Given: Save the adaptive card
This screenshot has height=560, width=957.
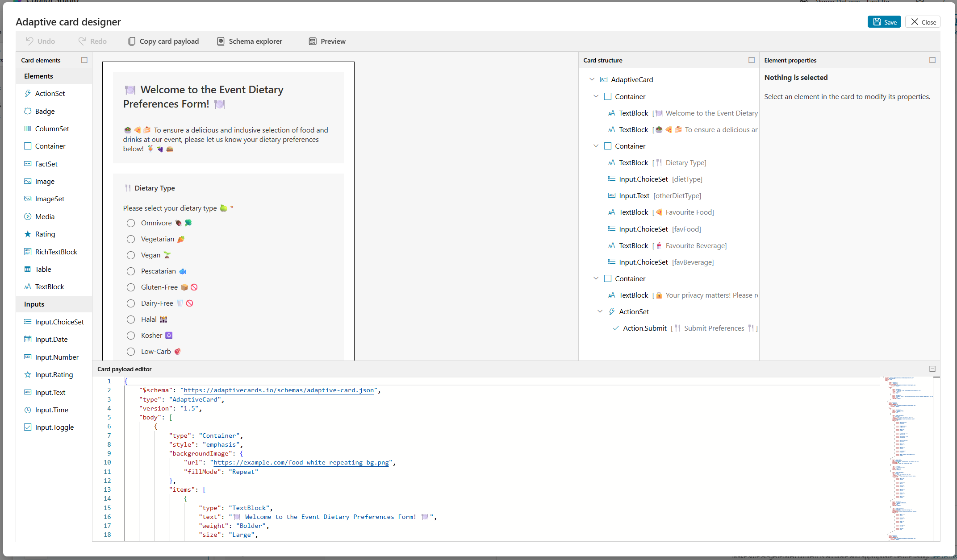Looking at the screenshot, I should click(884, 22).
